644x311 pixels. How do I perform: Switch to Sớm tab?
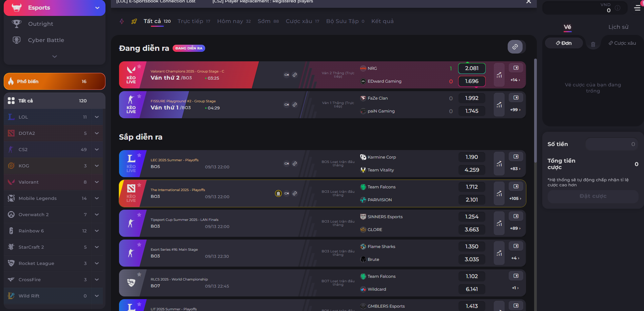268,21
